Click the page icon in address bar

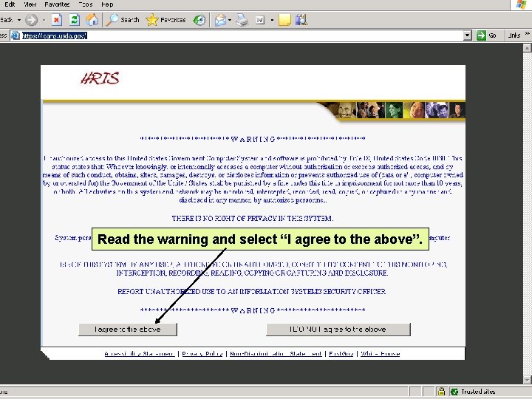coord(16,35)
